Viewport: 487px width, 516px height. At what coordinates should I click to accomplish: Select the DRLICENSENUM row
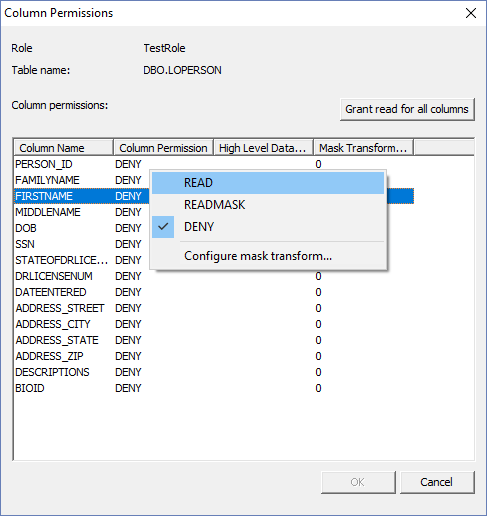pos(214,276)
